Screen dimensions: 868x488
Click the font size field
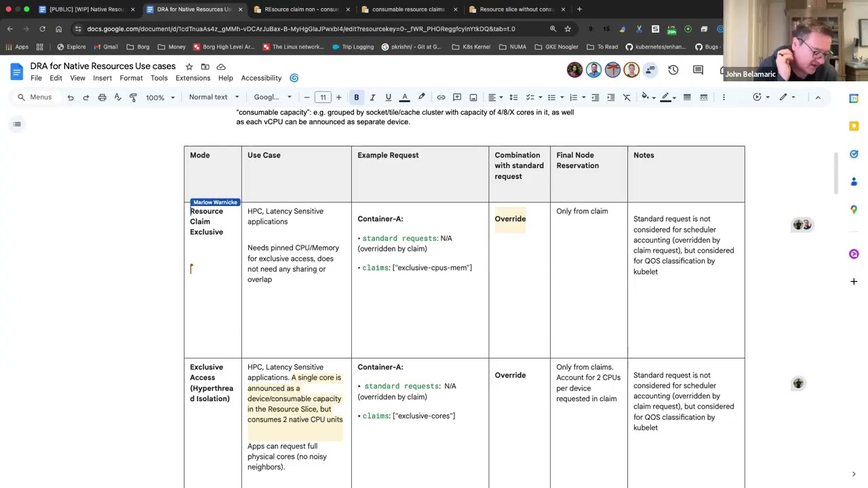pos(323,98)
